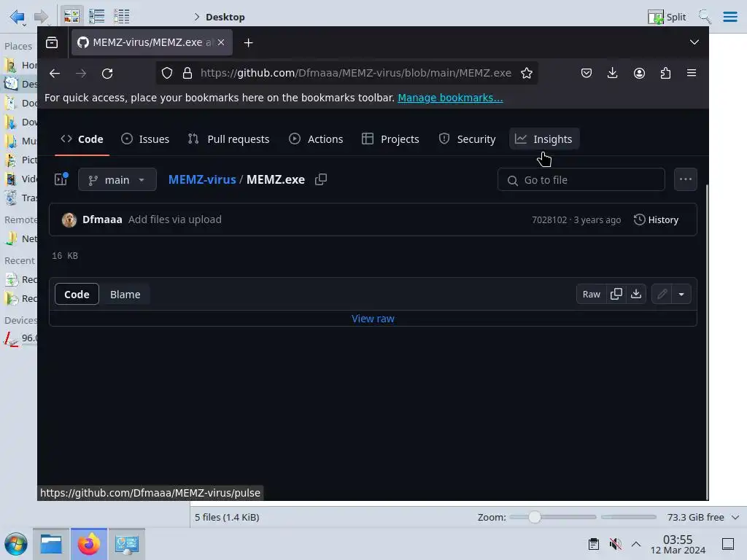The height and width of the screenshot is (560, 747).
Task: Go to MEMZ-virus repository root link
Action: click(x=202, y=179)
